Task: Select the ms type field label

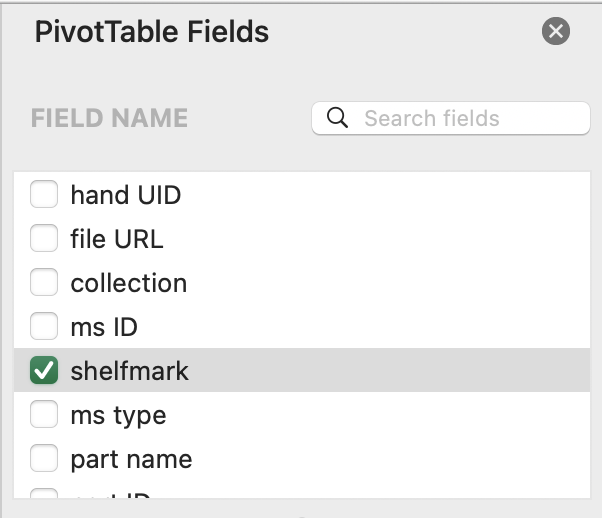Action: pos(119,416)
